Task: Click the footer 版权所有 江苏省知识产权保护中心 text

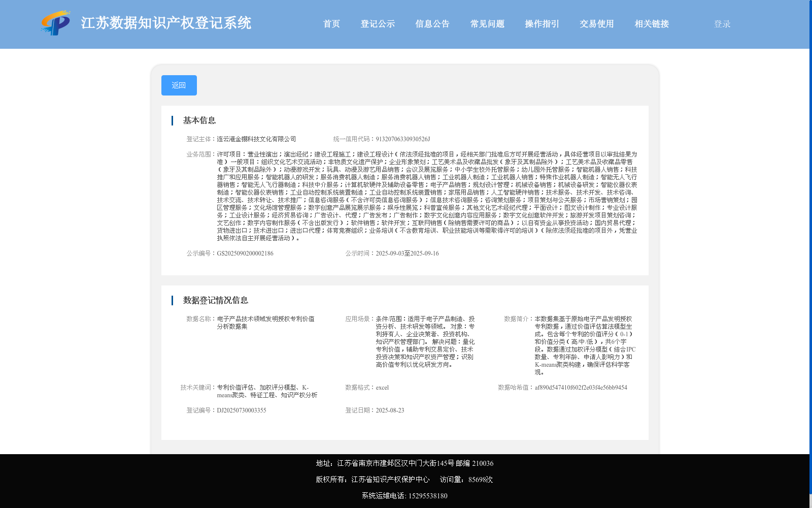Action: pyautogui.click(x=373, y=480)
